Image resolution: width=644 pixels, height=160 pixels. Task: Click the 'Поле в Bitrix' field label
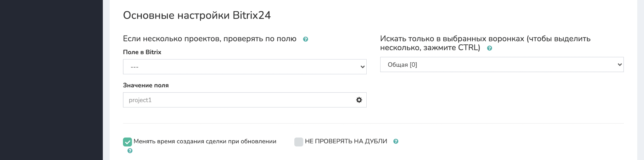tap(142, 52)
